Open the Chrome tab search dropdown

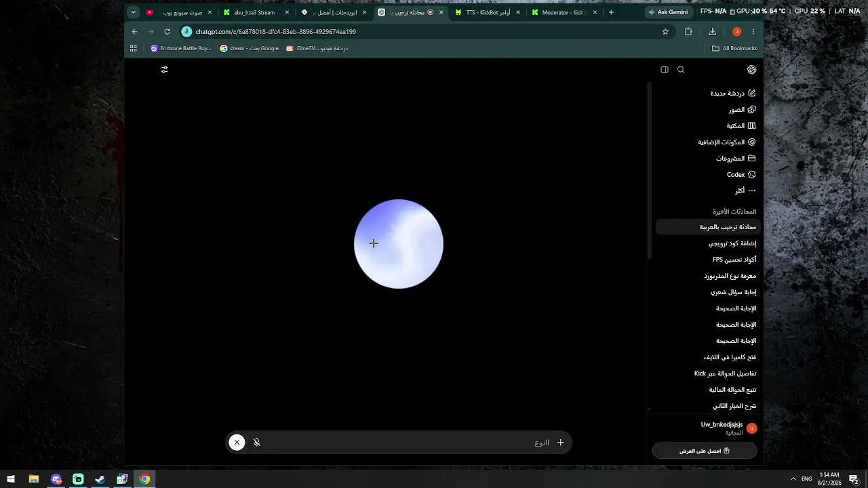134,12
